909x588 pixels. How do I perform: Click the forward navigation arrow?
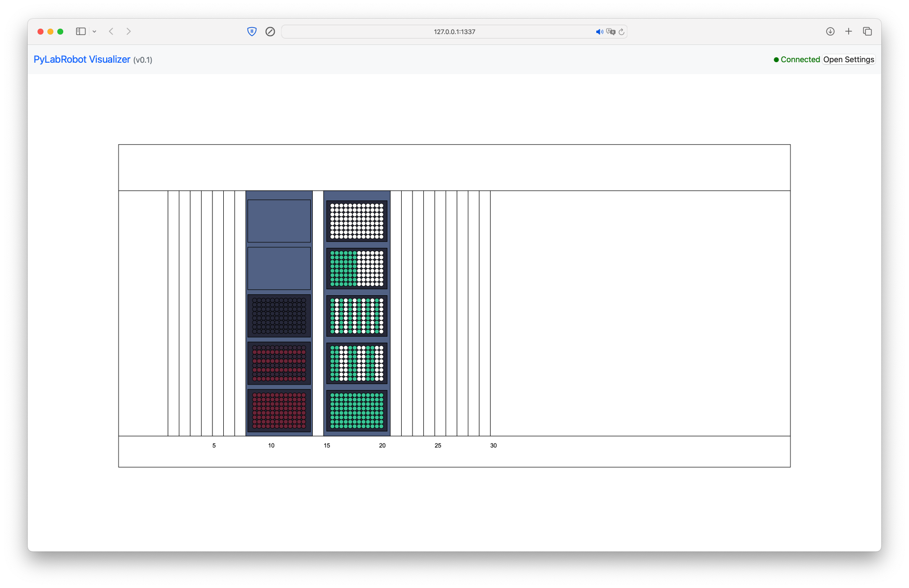129,31
